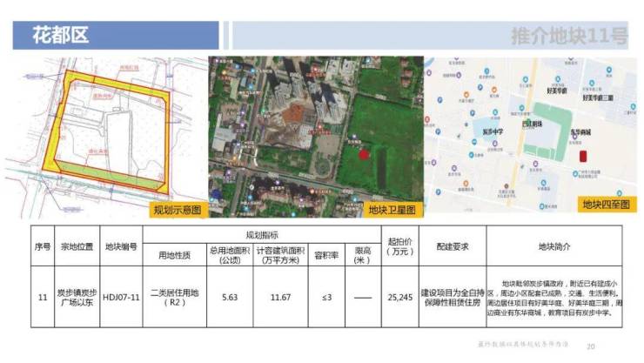Image resolution: width=644 pixels, height=363 pixels.
Task: Click the 二类居住用地 (R2) cell
Action: tap(175, 298)
